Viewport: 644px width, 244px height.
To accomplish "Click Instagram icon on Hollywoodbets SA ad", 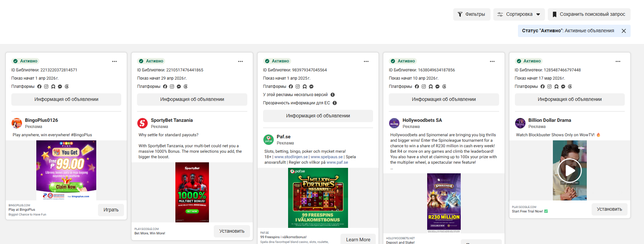I will (x=424, y=86).
